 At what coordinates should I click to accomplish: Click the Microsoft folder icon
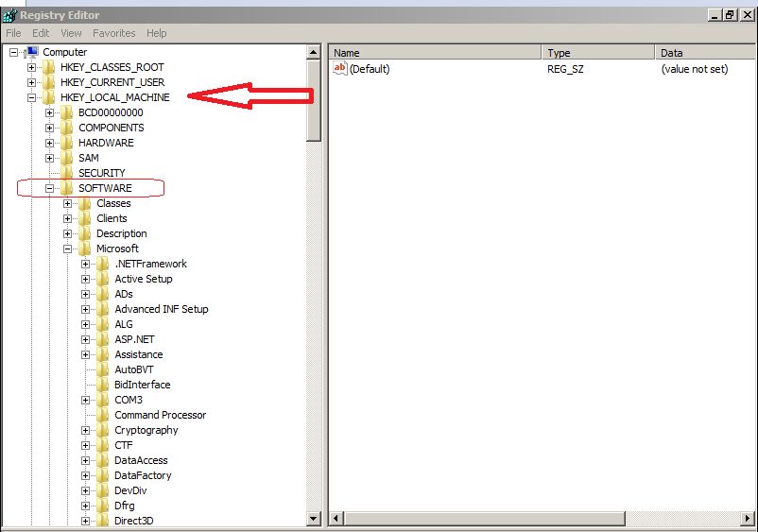click(x=85, y=249)
